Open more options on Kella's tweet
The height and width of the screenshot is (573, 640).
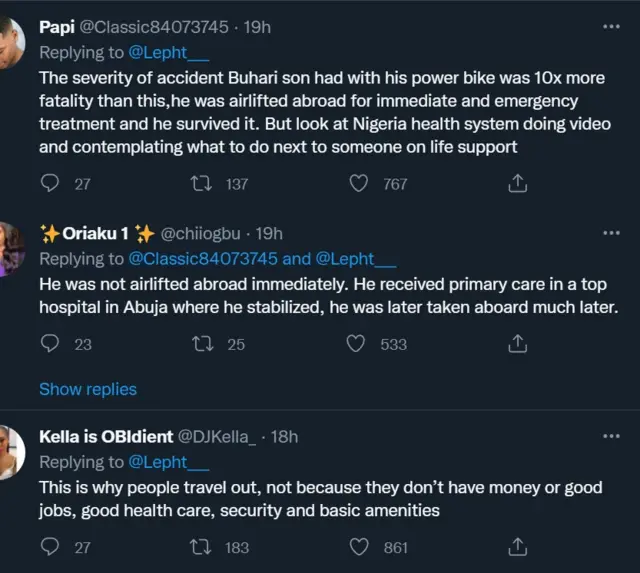(611, 437)
